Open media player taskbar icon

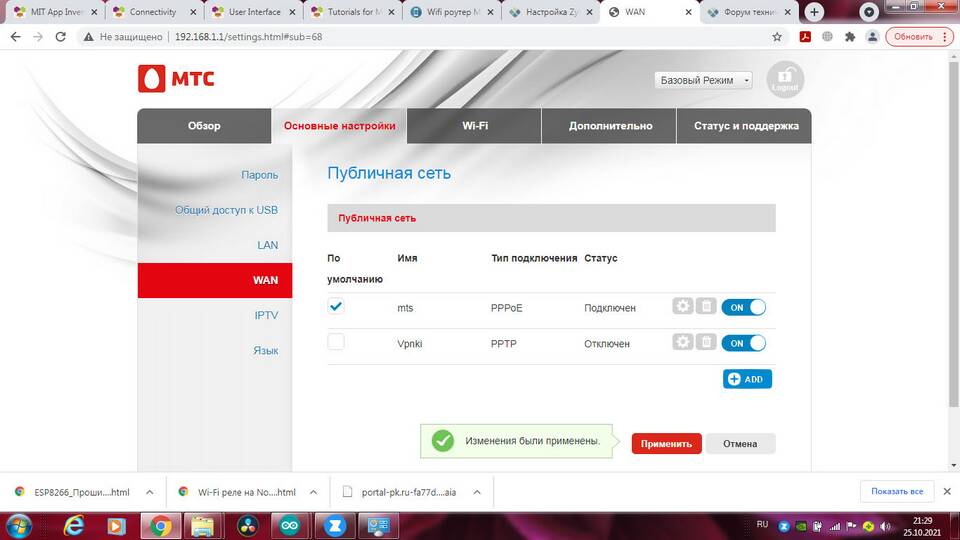[x=116, y=526]
